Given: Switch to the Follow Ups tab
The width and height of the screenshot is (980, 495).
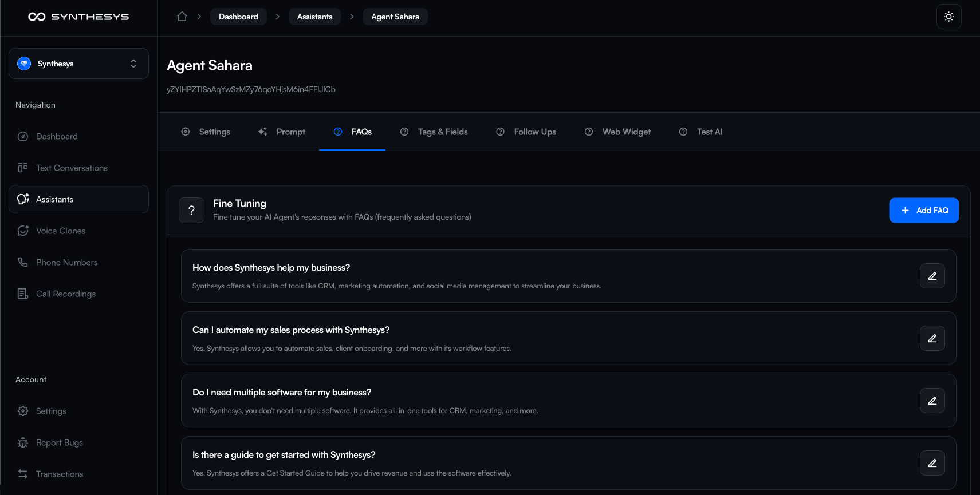Looking at the screenshot, I should point(526,132).
